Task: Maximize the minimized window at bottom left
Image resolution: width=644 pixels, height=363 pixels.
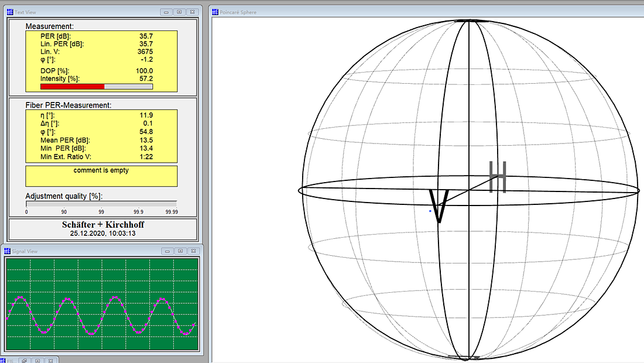Action: 37,360
